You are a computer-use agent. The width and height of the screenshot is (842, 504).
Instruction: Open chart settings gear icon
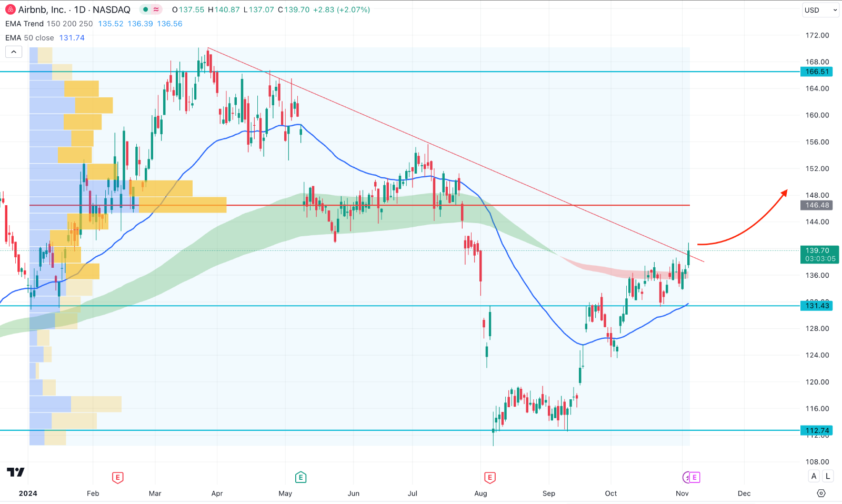click(821, 493)
